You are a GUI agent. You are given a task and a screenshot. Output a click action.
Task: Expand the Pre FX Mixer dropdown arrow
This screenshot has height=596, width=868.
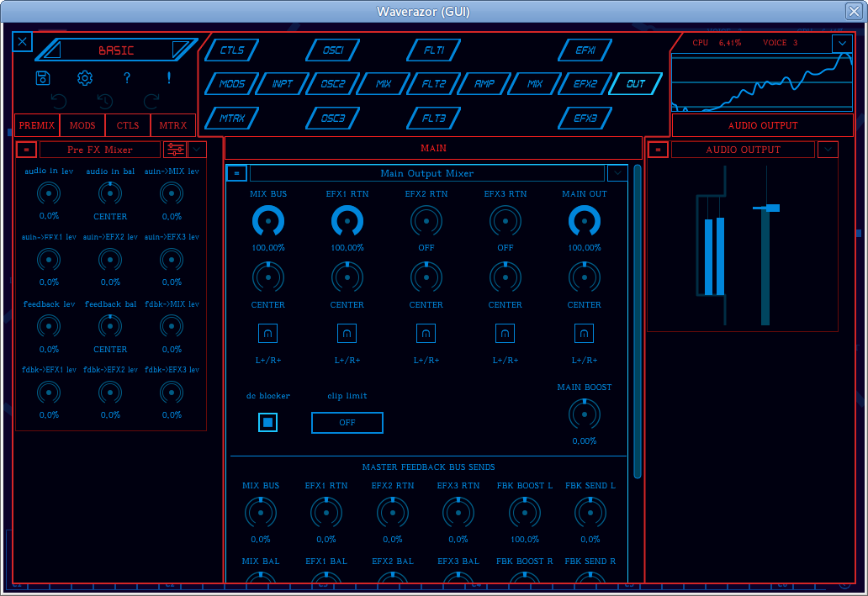click(x=197, y=150)
